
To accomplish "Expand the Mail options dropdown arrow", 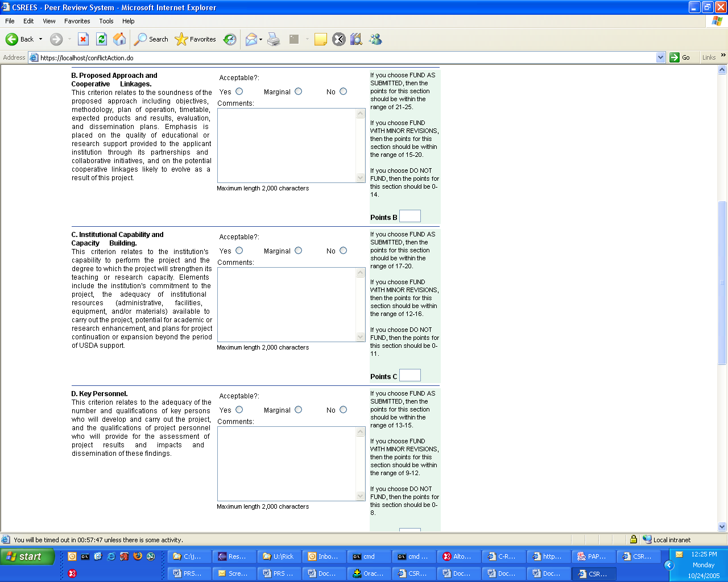I will 260,39.
